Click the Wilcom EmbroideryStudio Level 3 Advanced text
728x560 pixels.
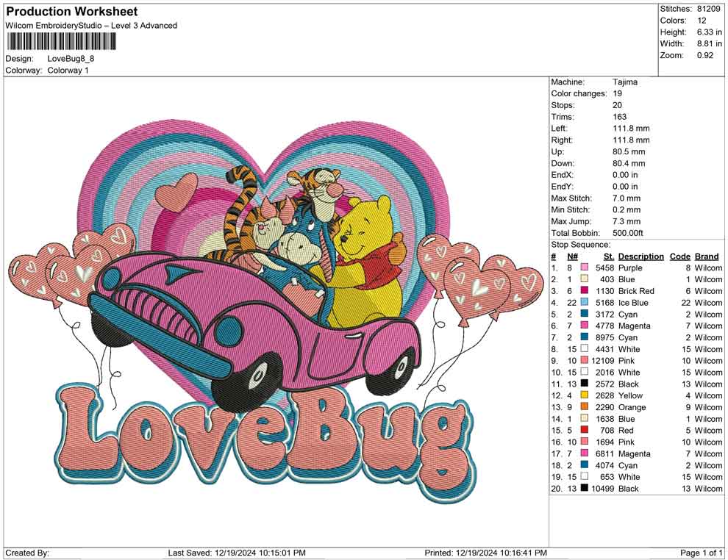91,26
